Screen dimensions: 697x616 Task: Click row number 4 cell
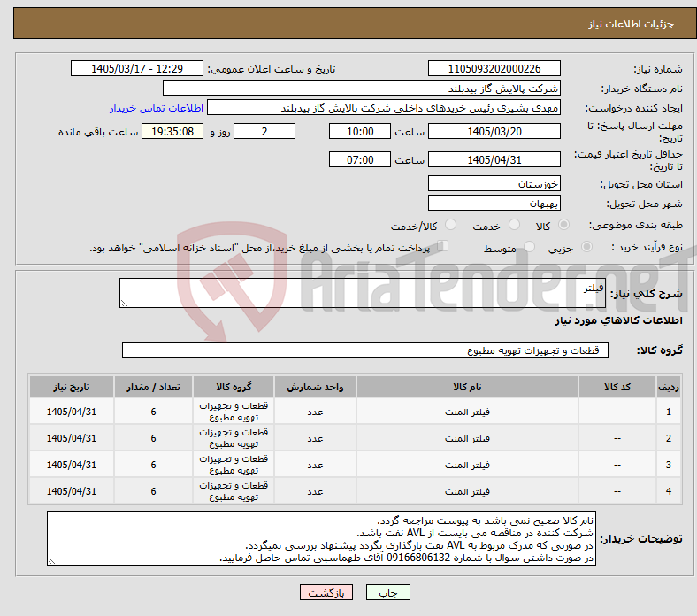(x=669, y=491)
